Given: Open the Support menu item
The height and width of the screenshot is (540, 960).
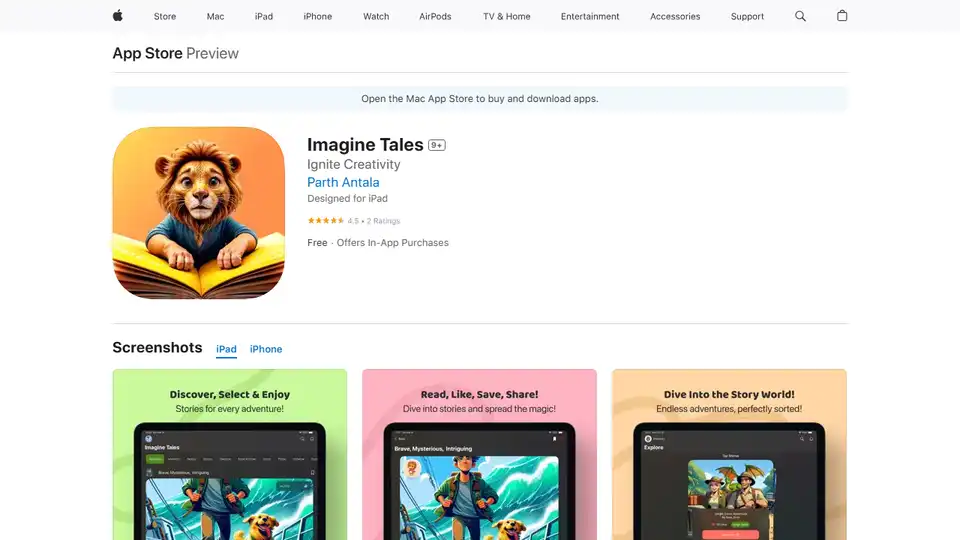Looking at the screenshot, I should tap(747, 17).
